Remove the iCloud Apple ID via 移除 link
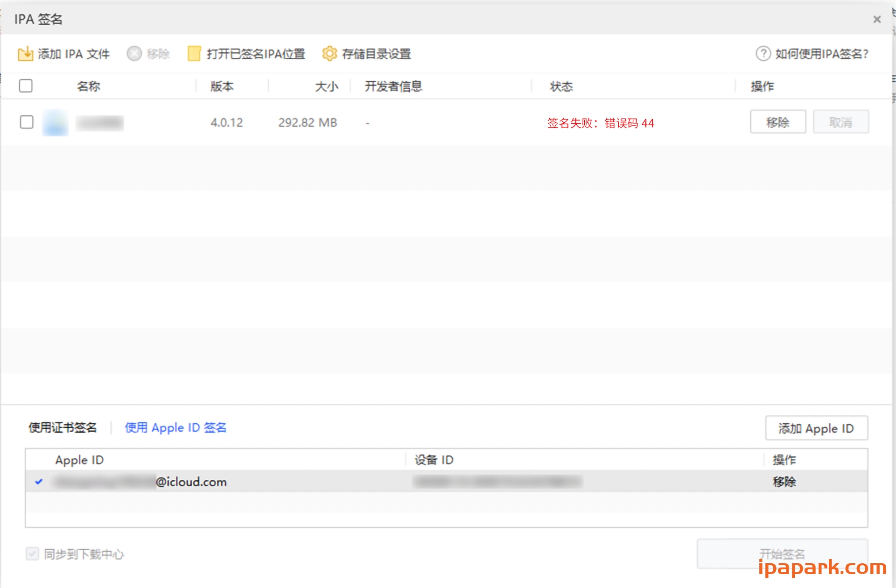 pos(785,482)
